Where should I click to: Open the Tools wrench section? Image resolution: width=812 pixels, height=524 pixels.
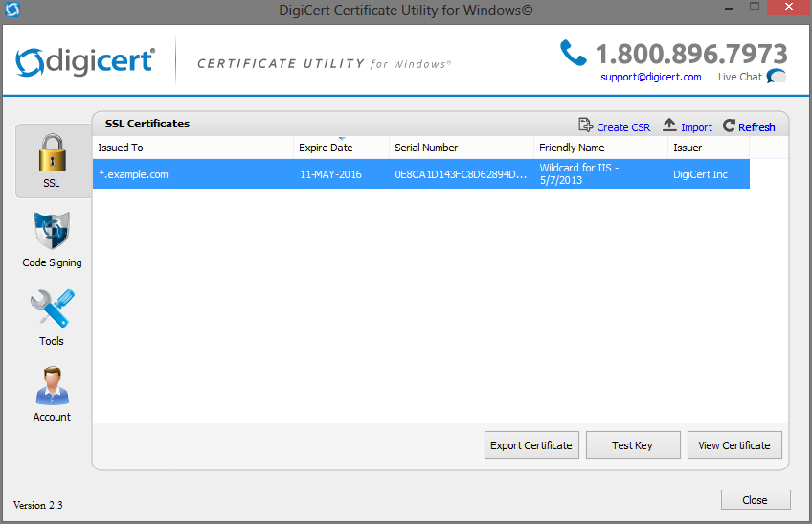pyautogui.click(x=52, y=318)
